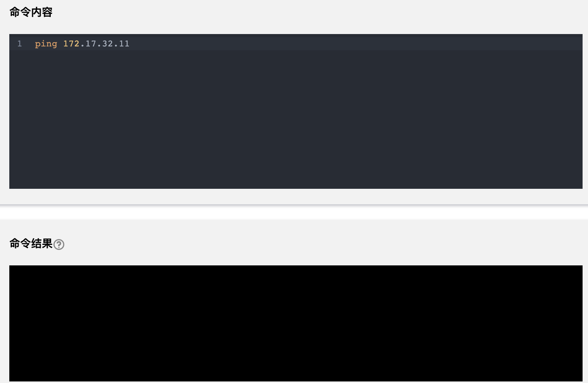588x383 pixels.
Task: Click the white divider between the two panels
Action: tap(294, 212)
